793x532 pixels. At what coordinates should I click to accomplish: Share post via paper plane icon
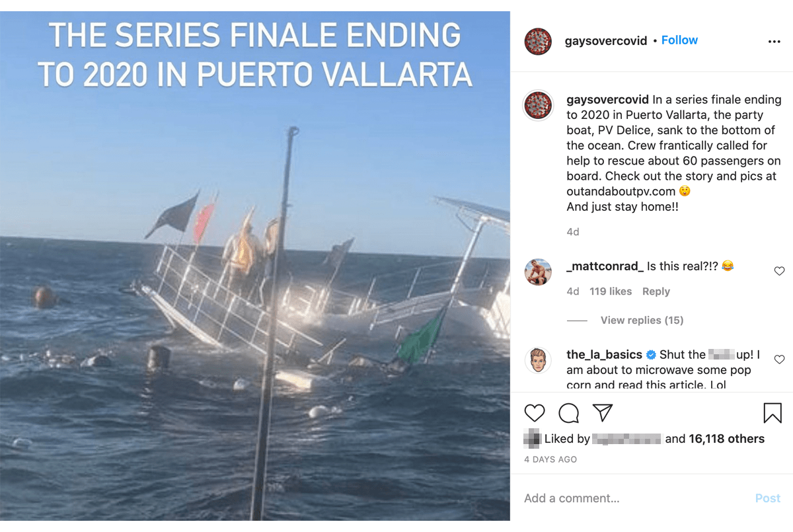[602, 413]
